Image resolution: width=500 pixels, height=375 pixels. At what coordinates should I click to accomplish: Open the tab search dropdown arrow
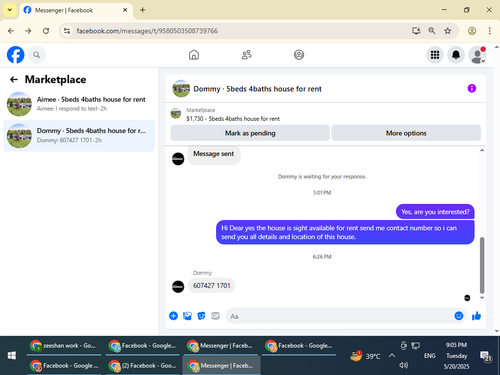(x=10, y=10)
